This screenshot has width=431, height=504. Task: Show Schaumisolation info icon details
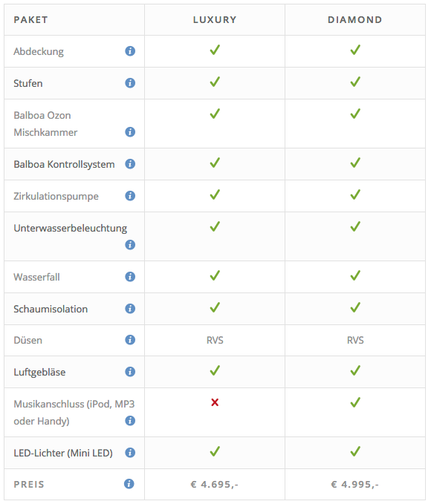(x=130, y=309)
